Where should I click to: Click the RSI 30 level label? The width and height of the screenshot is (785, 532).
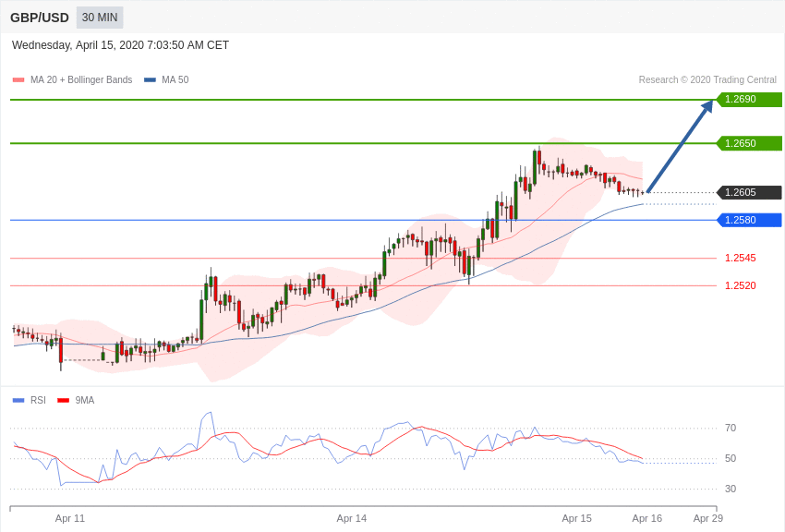(x=731, y=489)
